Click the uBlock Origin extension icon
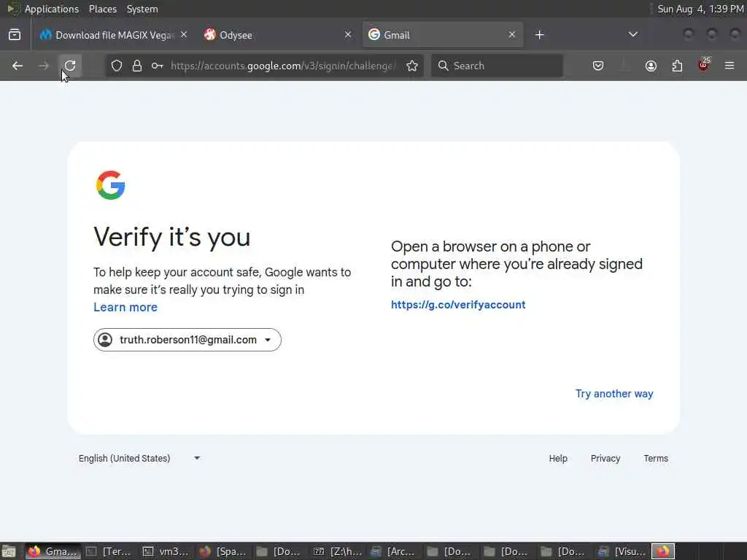747x560 pixels. [x=704, y=65]
